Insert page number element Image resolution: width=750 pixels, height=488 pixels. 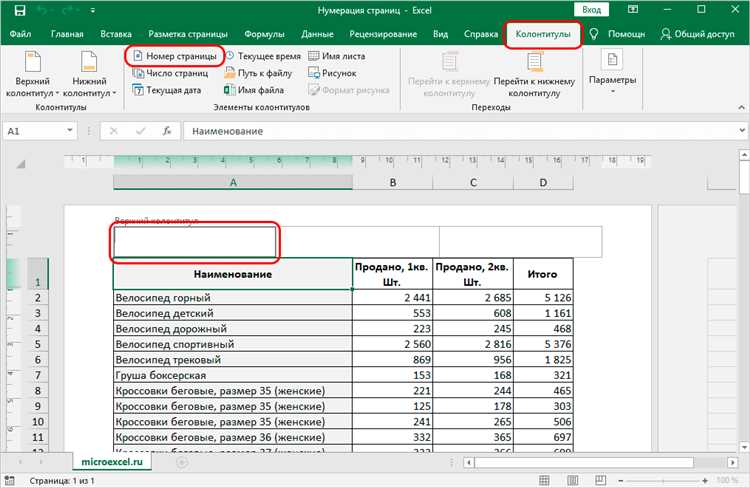point(175,56)
